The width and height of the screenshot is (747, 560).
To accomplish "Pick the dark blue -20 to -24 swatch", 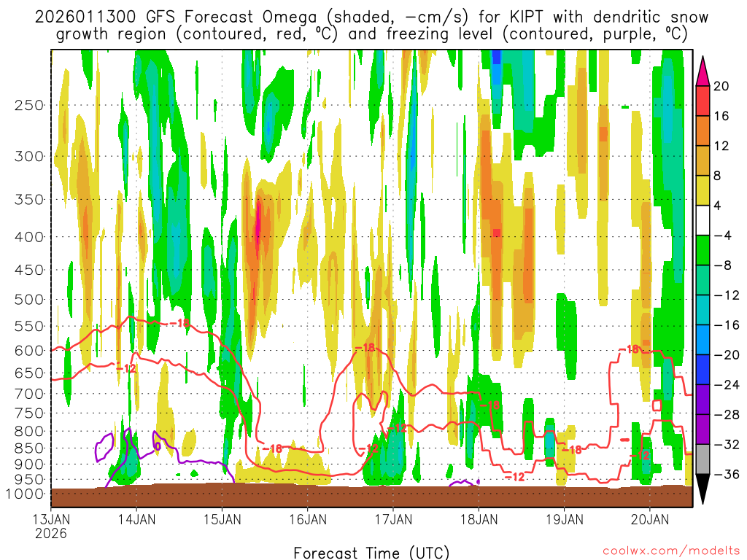I will click(x=703, y=370).
